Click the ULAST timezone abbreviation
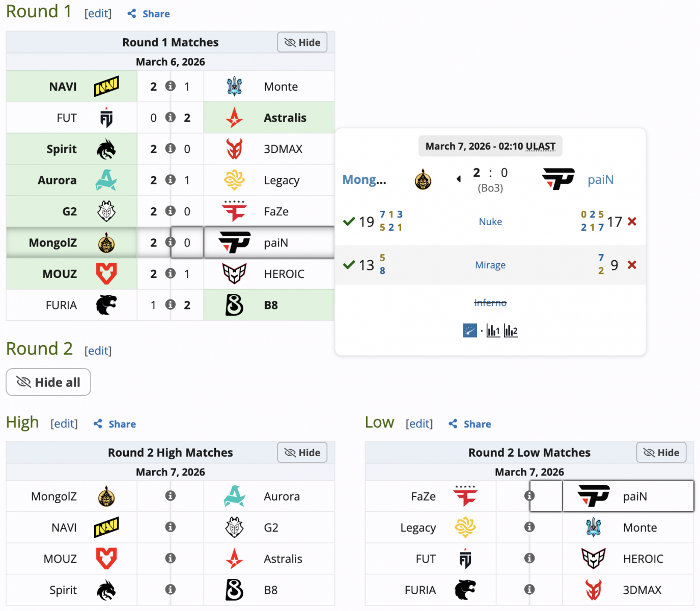Viewport: 700px width, 611px height. click(540, 147)
